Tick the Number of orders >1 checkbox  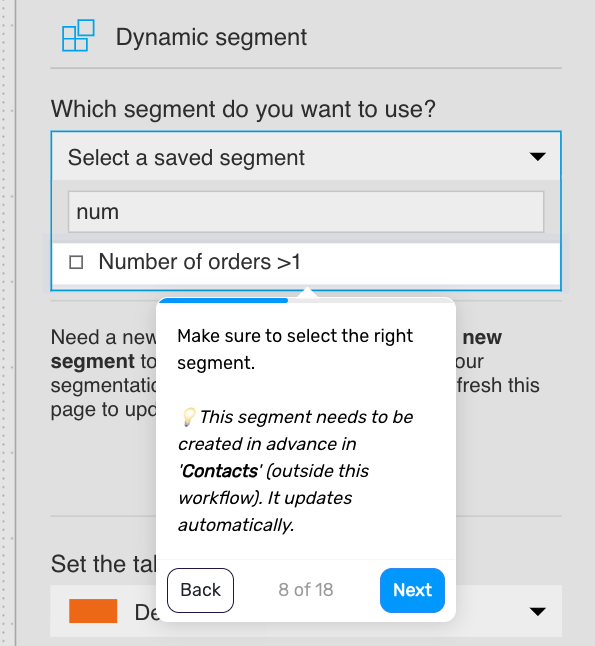(x=76, y=262)
